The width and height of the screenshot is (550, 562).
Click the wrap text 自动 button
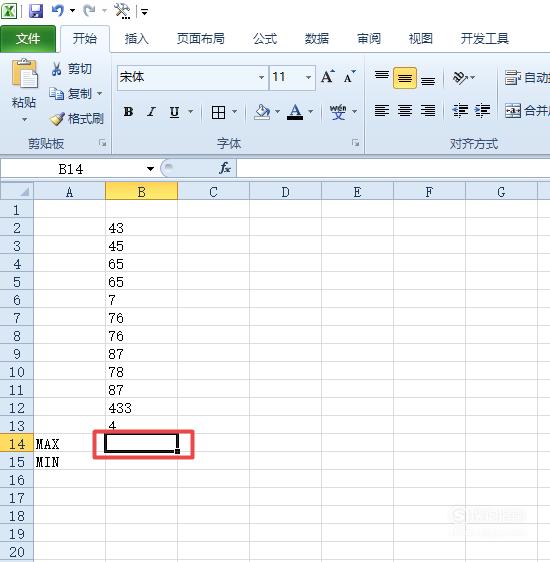click(527, 77)
